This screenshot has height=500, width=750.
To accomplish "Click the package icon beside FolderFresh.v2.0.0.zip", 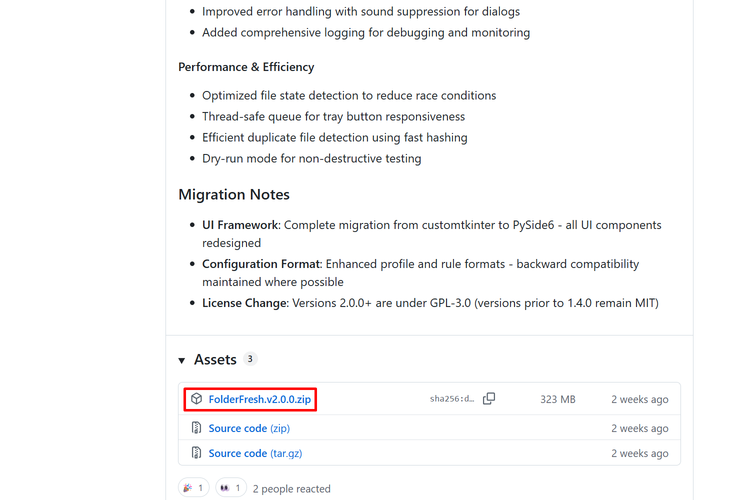I will [x=197, y=399].
